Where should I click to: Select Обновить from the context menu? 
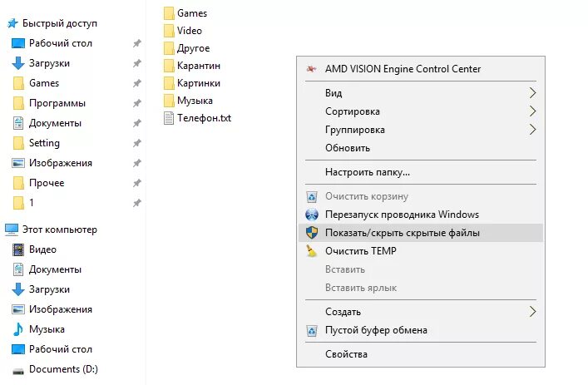point(348,148)
